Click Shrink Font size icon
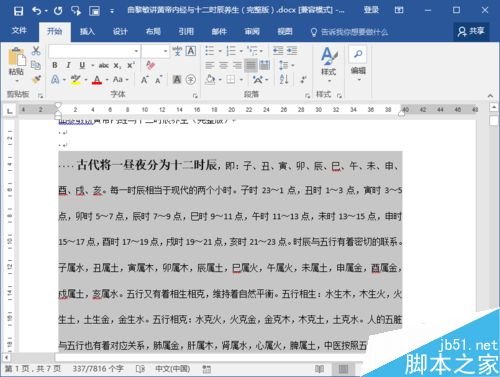 click(158, 79)
